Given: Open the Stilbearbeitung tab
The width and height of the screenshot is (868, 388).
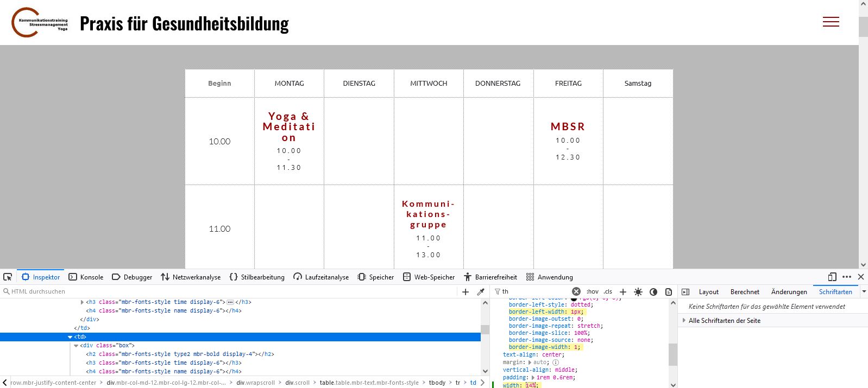Looking at the screenshot, I should tap(257, 277).
